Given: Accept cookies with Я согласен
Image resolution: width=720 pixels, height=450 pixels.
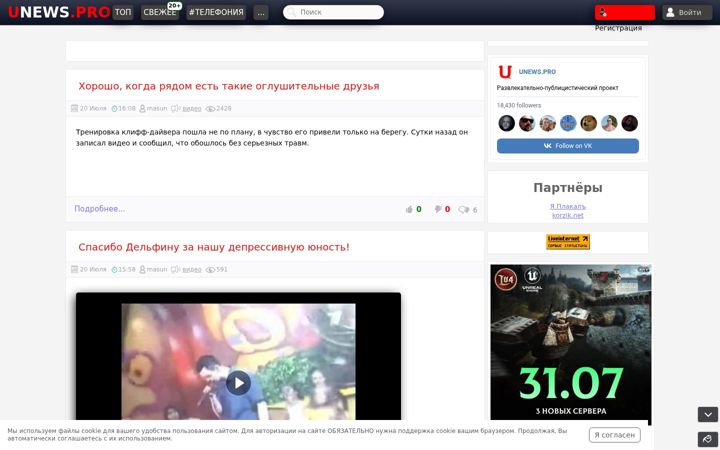Looking at the screenshot, I should pyautogui.click(x=614, y=434).
